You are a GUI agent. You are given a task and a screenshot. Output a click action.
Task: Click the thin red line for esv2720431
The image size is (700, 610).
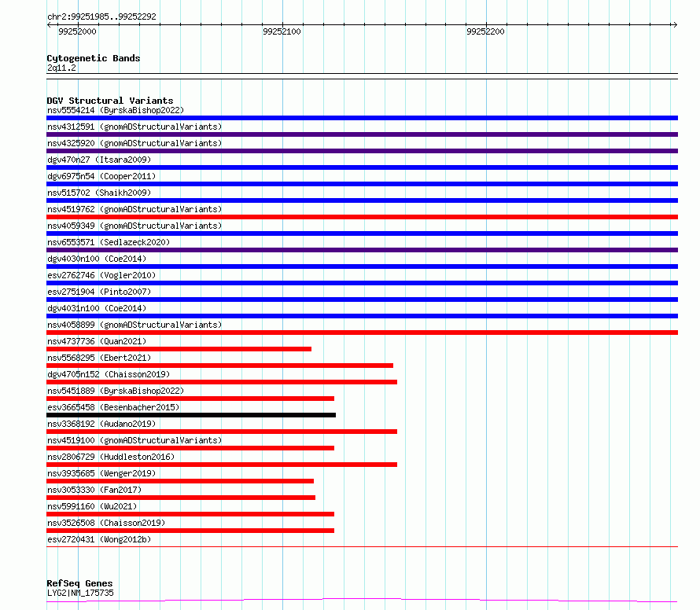point(362,546)
